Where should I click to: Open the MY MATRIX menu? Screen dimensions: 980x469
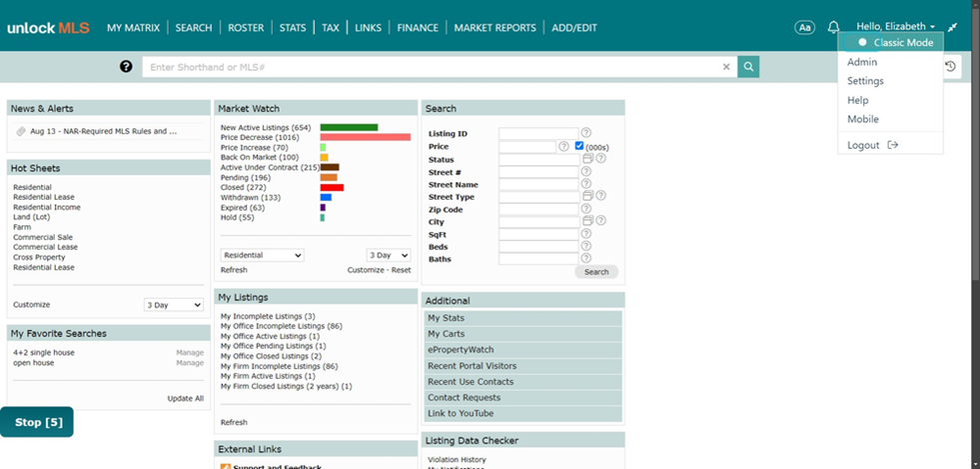coord(133,28)
